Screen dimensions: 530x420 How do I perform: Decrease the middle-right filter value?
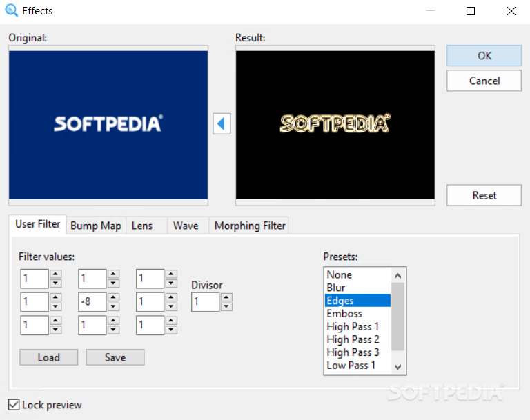coord(171,306)
